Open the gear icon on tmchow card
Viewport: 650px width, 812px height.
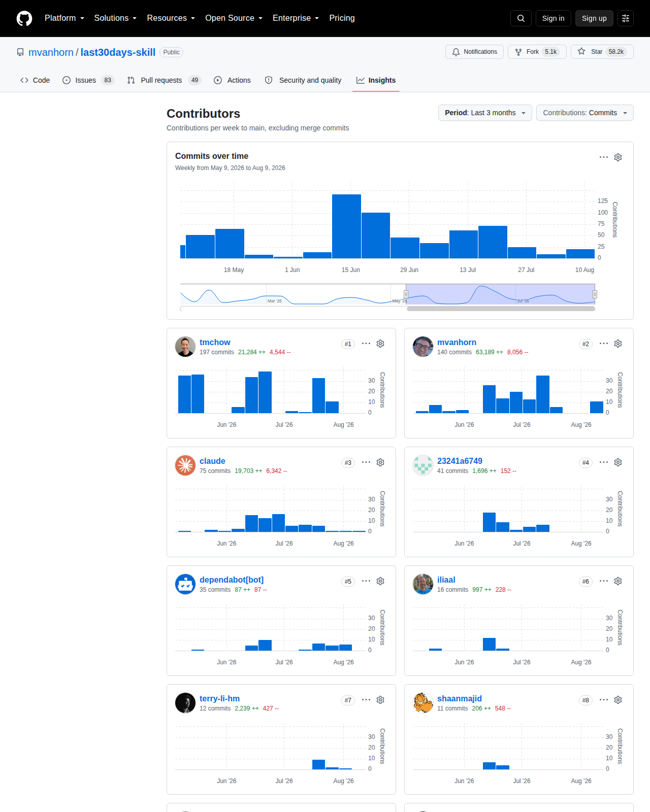380,344
